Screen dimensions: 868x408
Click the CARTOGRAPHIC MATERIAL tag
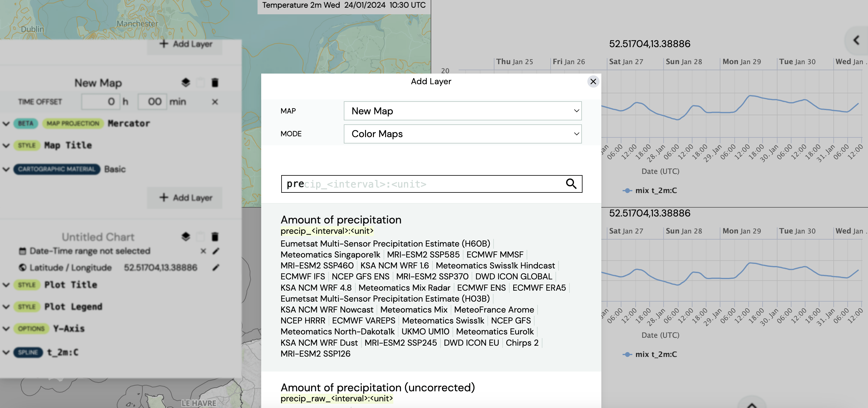click(56, 169)
